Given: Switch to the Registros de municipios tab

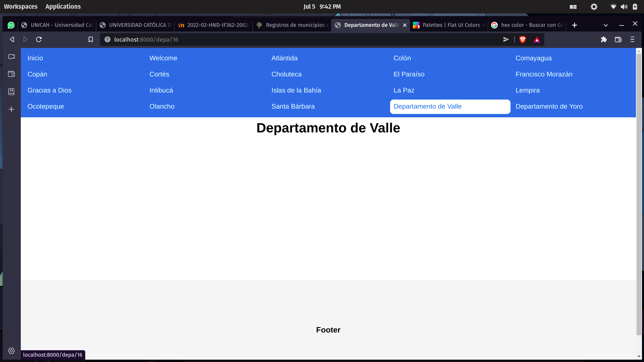Looking at the screenshot, I should point(292,25).
